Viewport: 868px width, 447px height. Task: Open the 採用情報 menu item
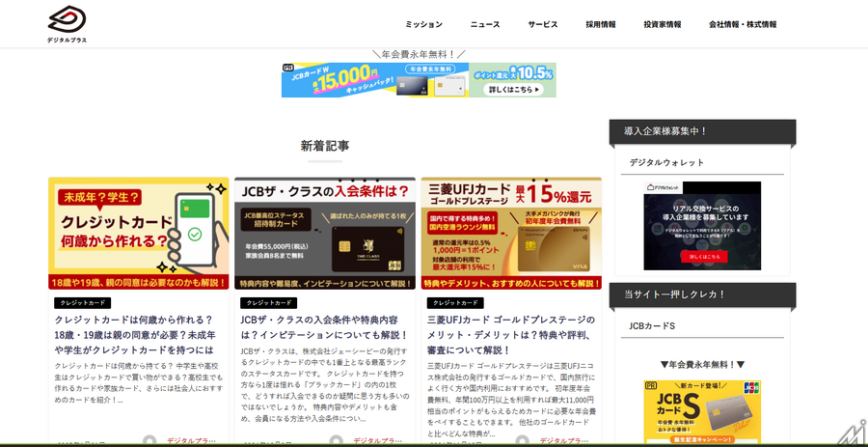[601, 24]
